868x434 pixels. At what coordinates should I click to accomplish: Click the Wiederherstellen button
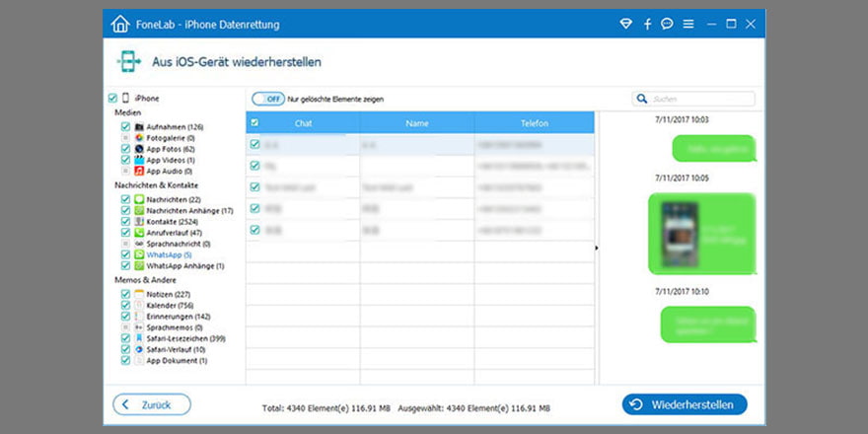coord(685,404)
